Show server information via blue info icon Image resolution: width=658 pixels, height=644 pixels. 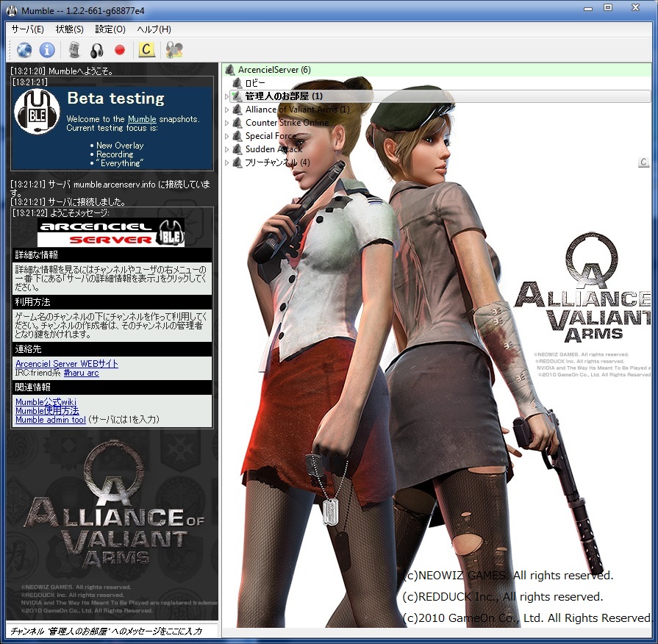point(47,50)
